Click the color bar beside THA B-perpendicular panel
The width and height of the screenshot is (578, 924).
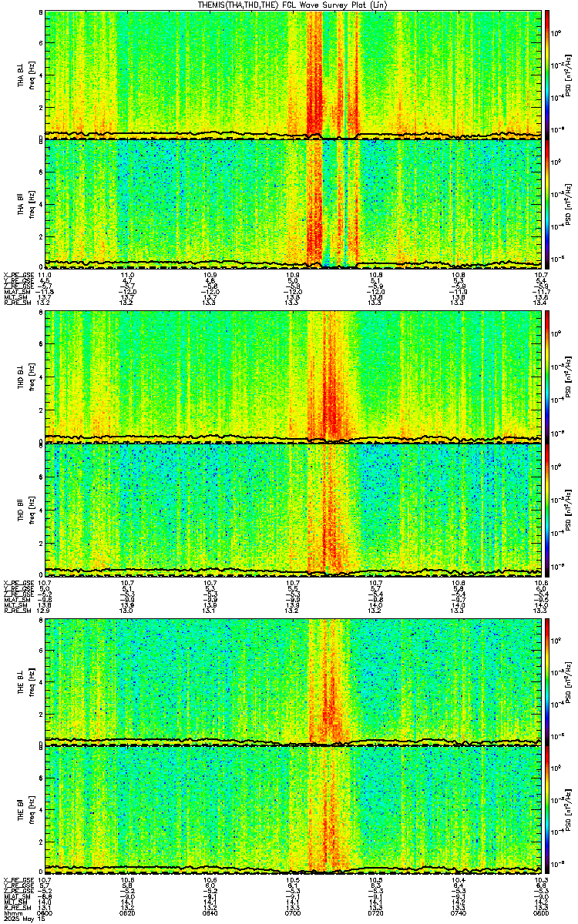pos(547,75)
